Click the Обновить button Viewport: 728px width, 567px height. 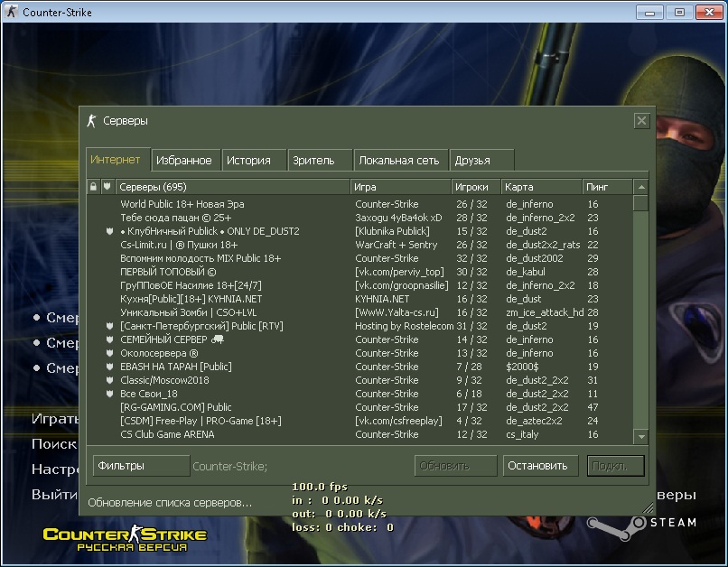[x=455, y=465]
